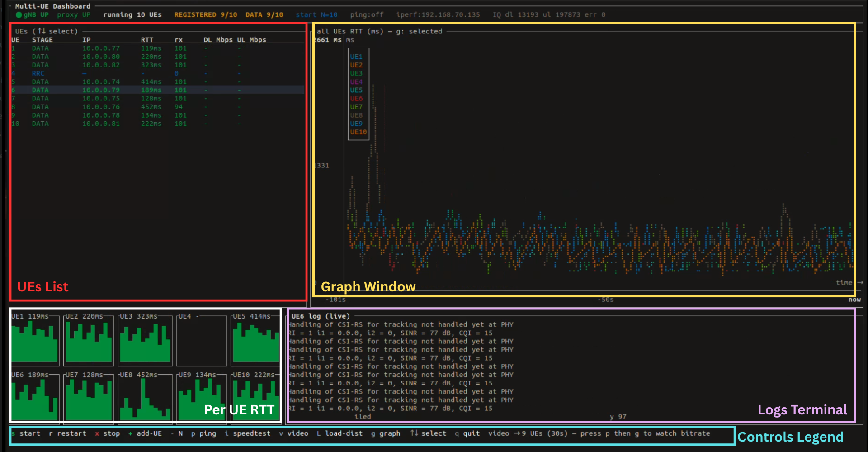Screen dimensions: 868x452
Task: Select UE 1 row with IP 10.0.0.77
Action: point(158,48)
